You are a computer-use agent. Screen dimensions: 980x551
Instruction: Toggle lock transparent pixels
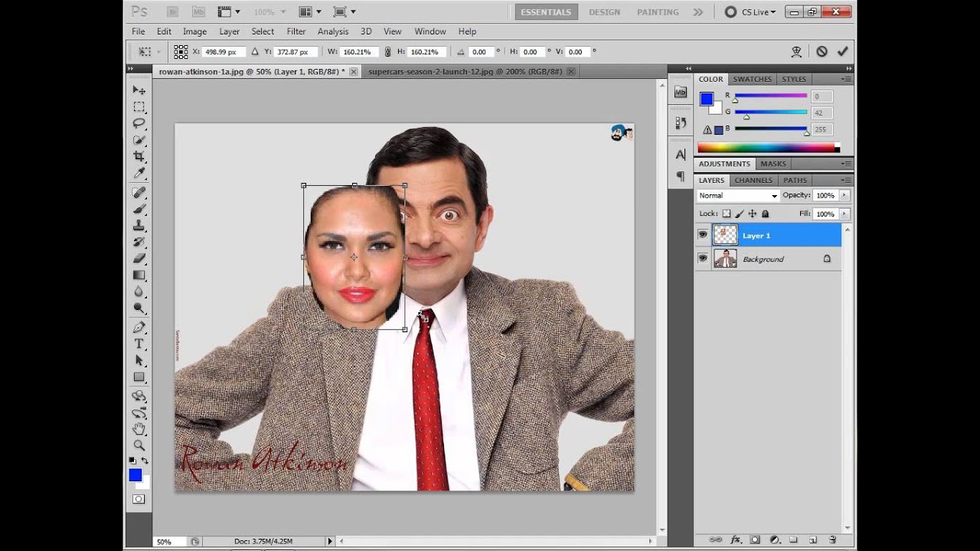click(727, 214)
